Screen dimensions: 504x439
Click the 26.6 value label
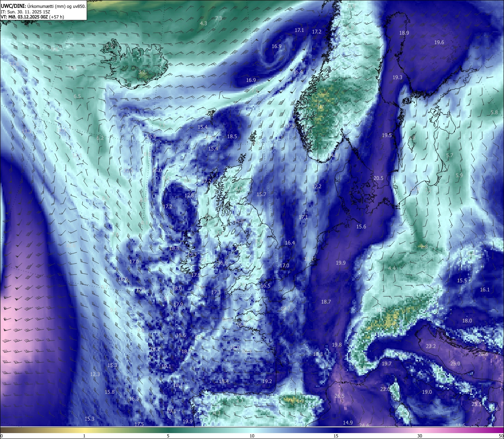[x=483, y=354]
